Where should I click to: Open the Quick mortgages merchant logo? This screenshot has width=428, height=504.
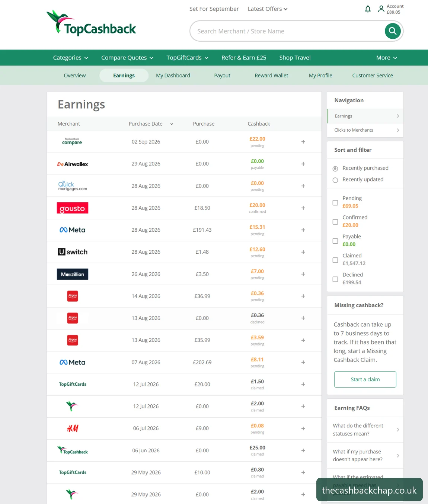click(x=73, y=186)
